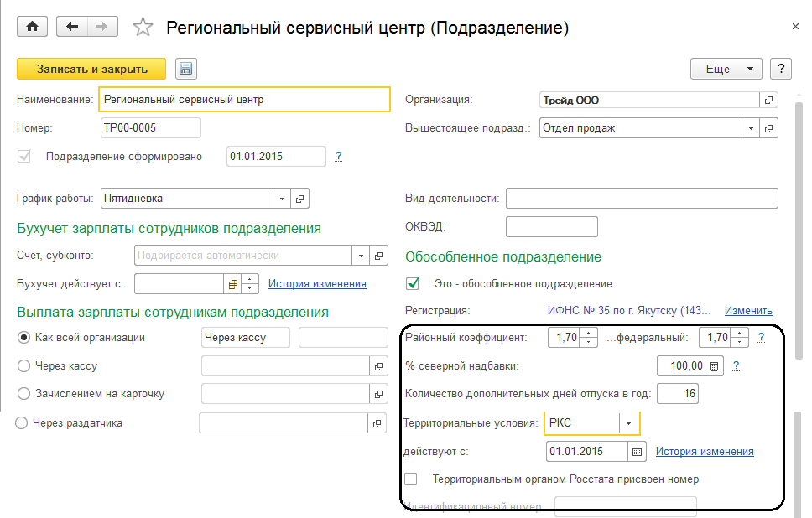Click the Наименование input field

pyautogui.click(x=244, y=99)
